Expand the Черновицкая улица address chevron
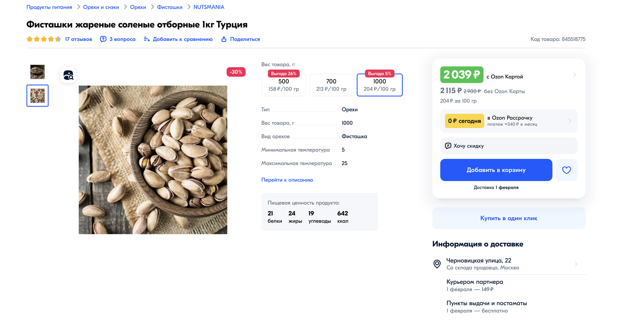The image size is (644, 334). (x=576, y=264)
